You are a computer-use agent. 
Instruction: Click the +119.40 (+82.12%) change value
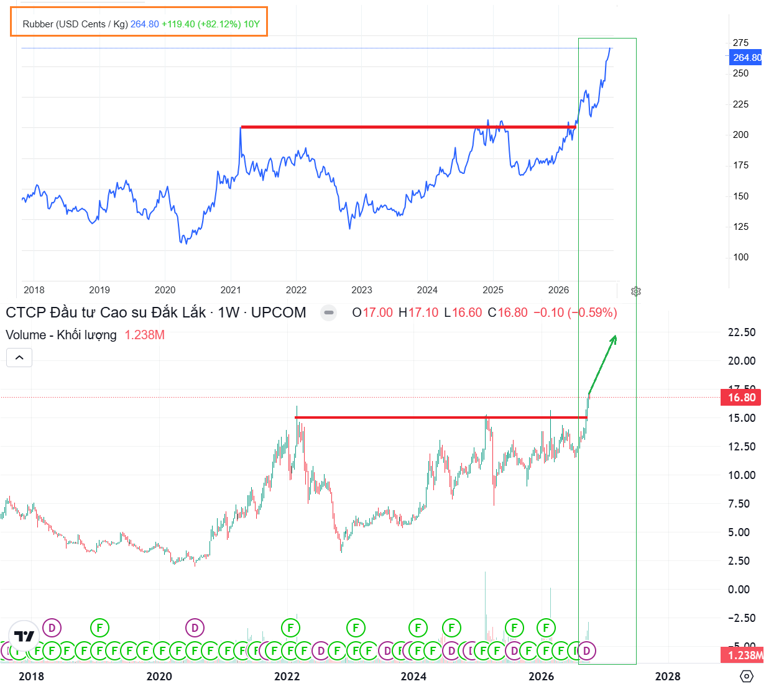tap(201, 24)
